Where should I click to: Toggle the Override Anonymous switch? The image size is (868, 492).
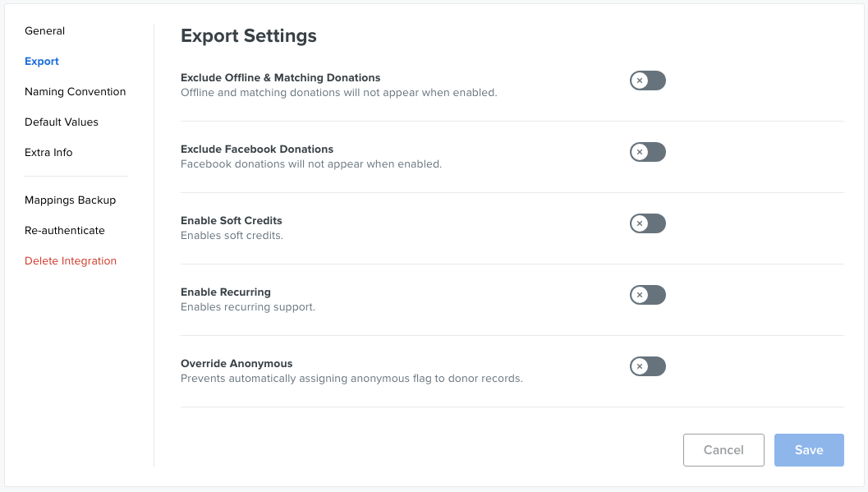648,366
